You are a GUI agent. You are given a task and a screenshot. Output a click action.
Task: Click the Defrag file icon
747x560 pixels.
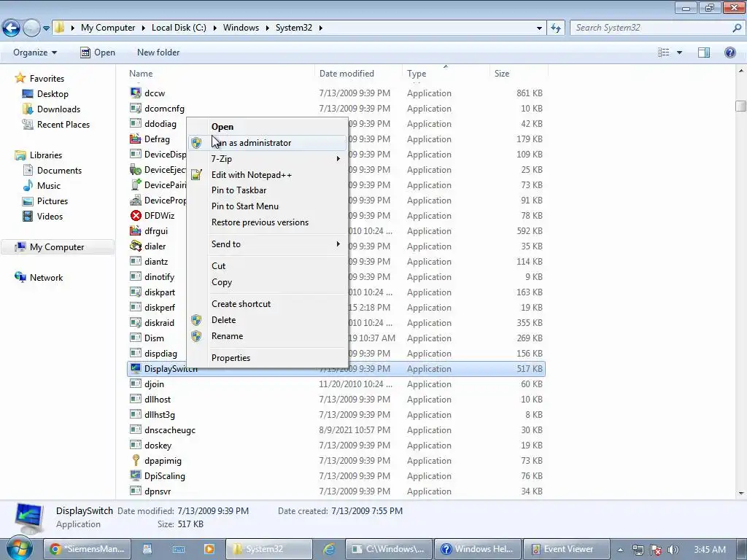(136, 139)
